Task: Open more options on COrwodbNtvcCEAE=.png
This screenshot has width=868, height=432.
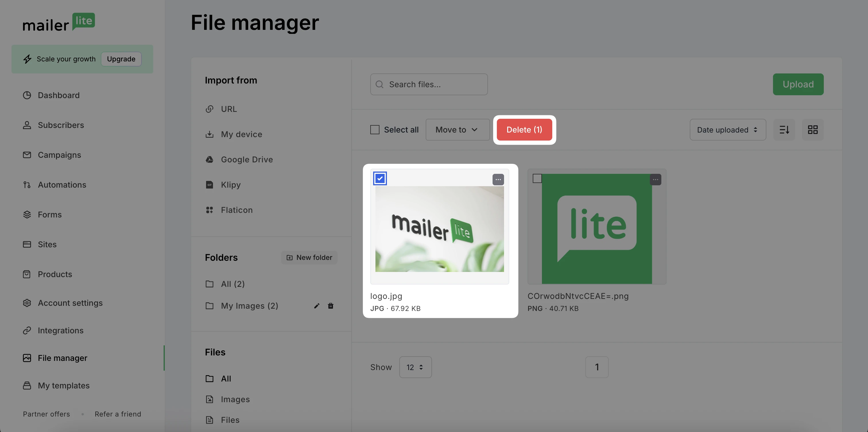Action: tap(655, 180)
